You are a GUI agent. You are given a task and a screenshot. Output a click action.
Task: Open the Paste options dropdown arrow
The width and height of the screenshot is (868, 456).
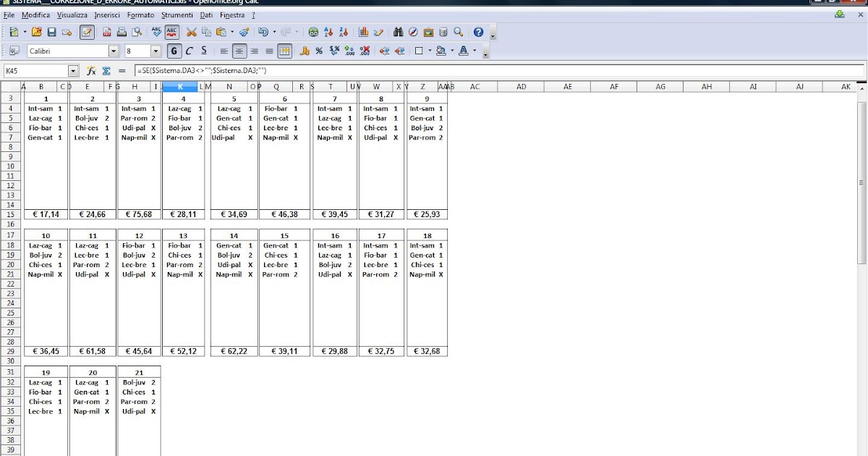coord(231,32)
